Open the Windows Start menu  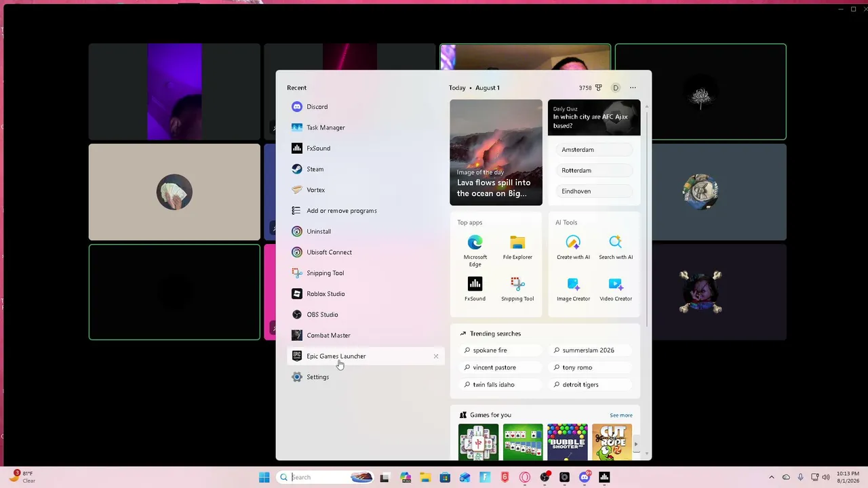point(264,477)
